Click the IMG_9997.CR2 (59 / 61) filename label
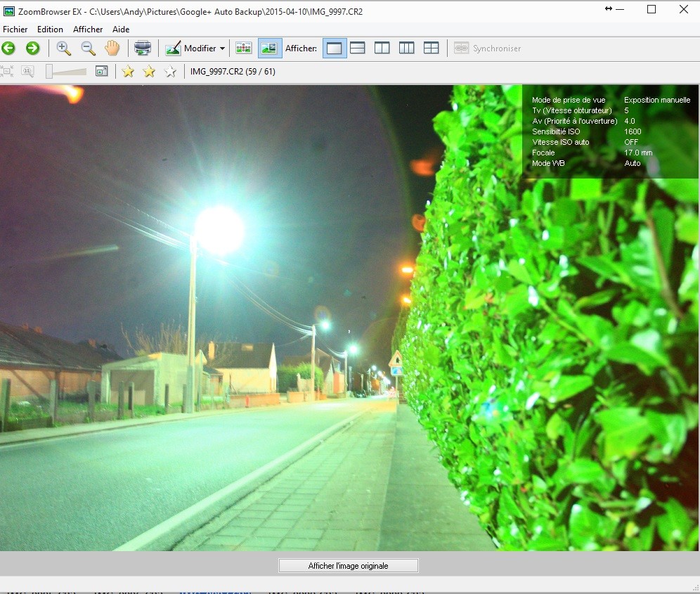The height and width of the screenshot is (594, 700). [233, 72]
